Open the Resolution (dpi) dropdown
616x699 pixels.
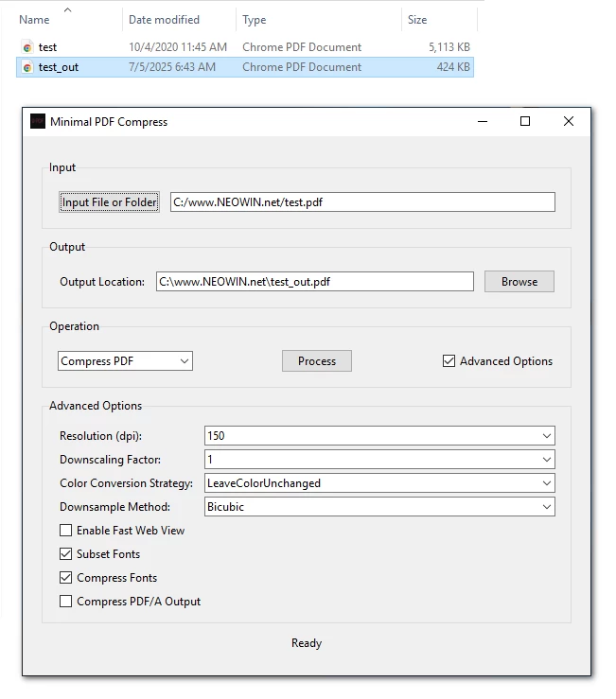tap(379, 435)
